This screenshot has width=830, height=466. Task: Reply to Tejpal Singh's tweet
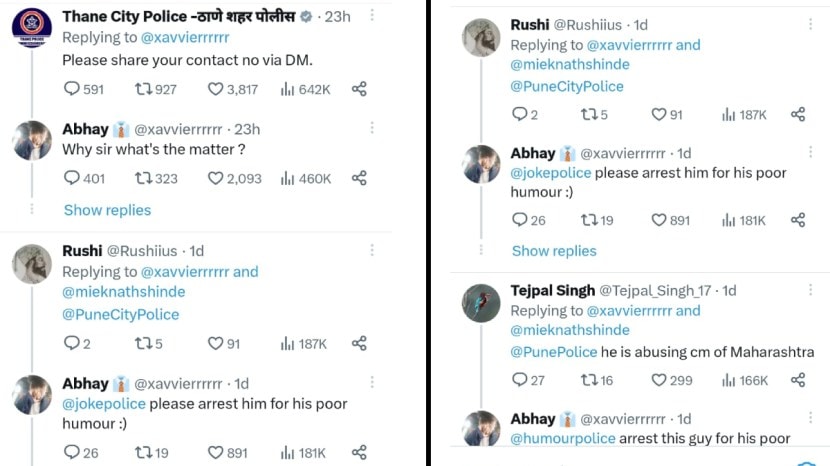pyautogui.click(x=519, y=380)
